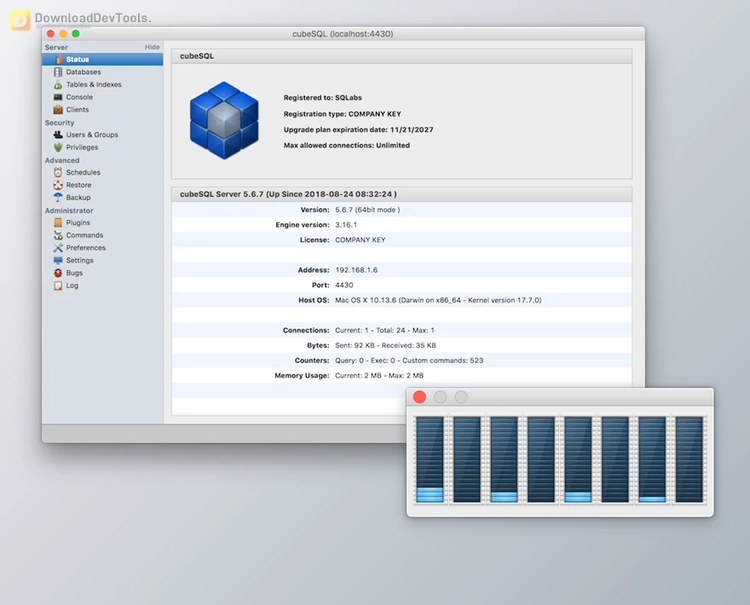
Task: Click the License value COMPANY KEY
Action: [x=360, y=240]
